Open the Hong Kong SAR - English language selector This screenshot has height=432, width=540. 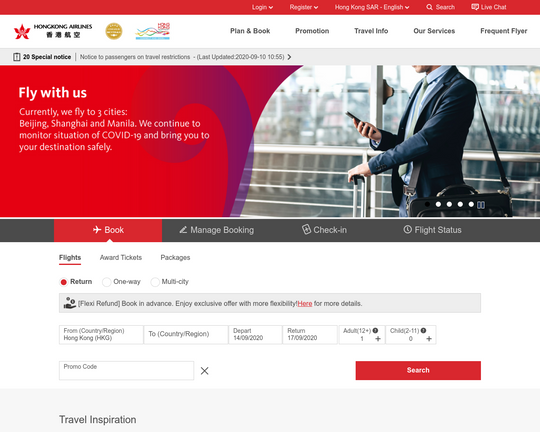pos(372,7)
